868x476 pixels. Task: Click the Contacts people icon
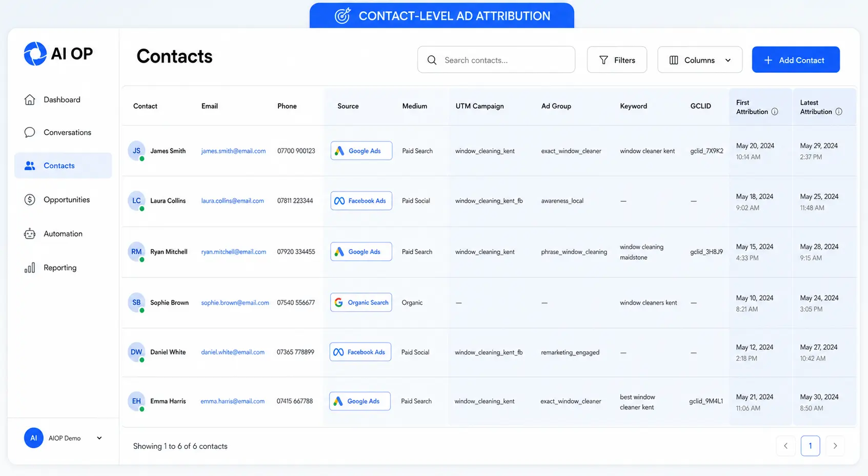[x=30, y=165]
